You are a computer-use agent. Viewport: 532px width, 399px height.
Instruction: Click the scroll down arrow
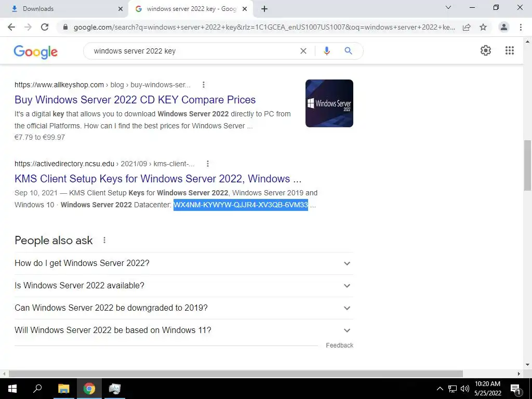coord(527,365)
